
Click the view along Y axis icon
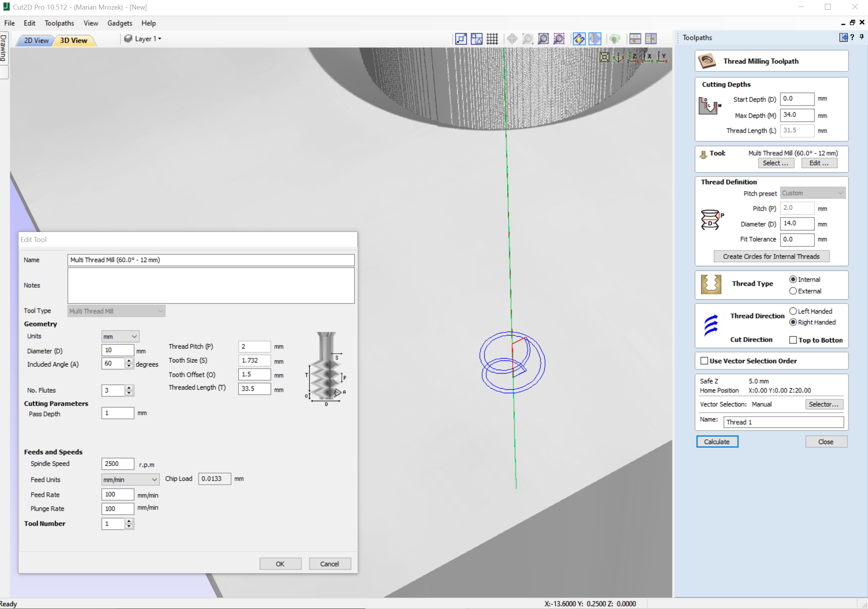(662, 57)
